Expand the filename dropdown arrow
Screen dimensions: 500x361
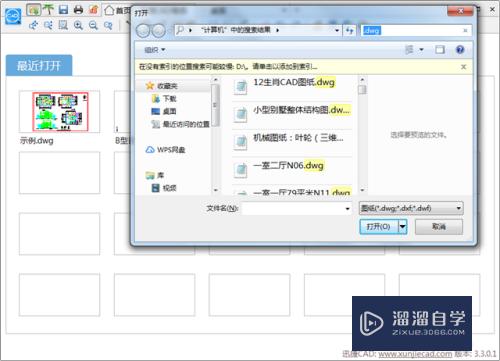(348, 209)
